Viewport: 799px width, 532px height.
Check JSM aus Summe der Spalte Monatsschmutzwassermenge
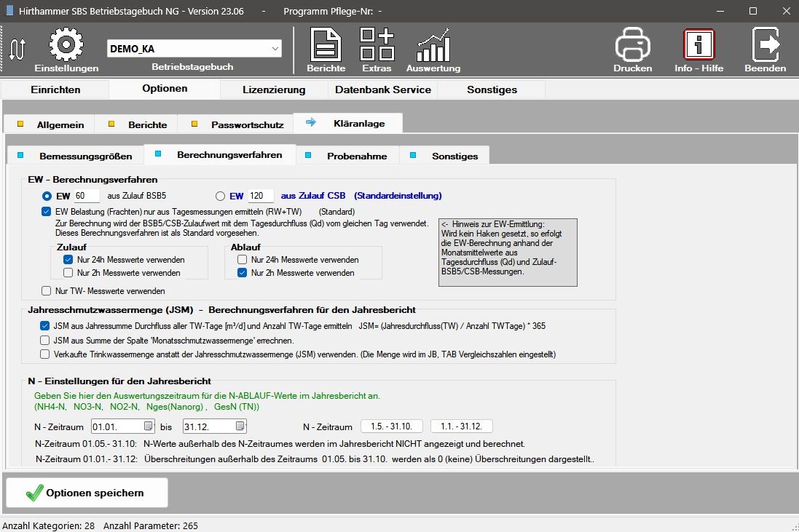point(46,341)
